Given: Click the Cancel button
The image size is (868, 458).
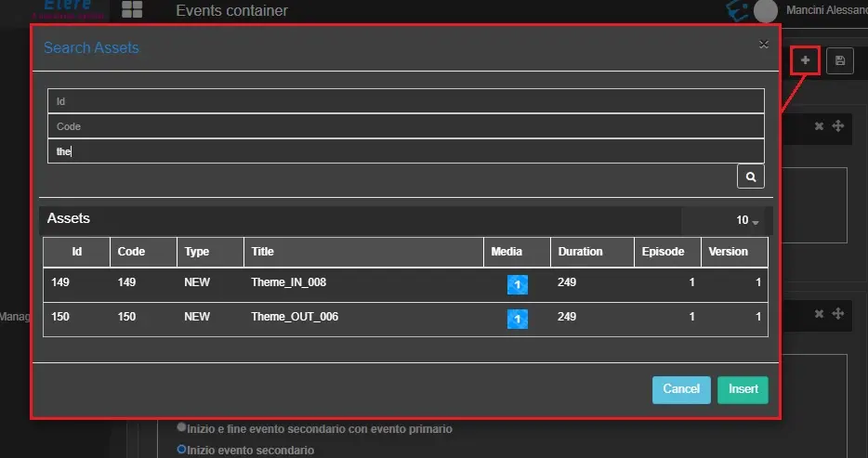Looking at the screenshot, I should [681, 389].
